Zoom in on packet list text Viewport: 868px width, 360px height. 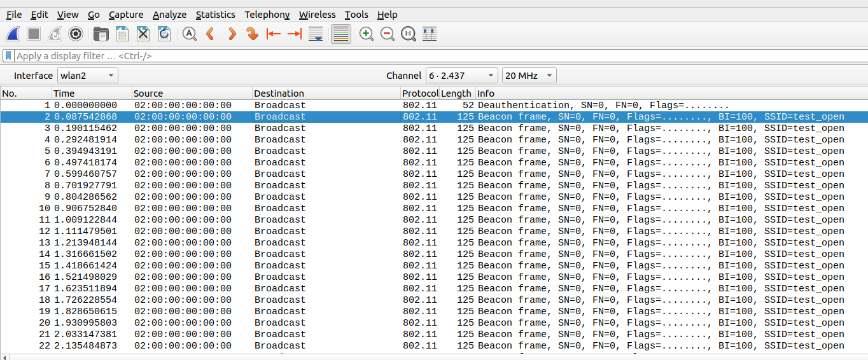point(367,34)
